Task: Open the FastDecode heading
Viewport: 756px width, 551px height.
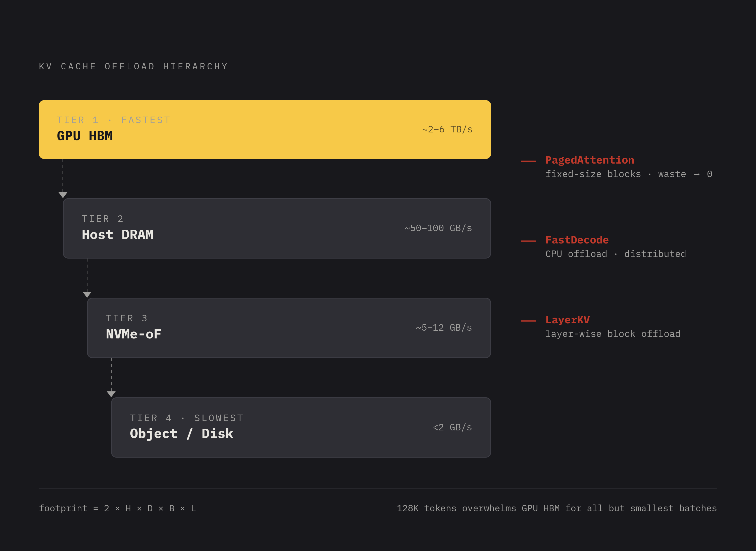Action: click(577, 240)
